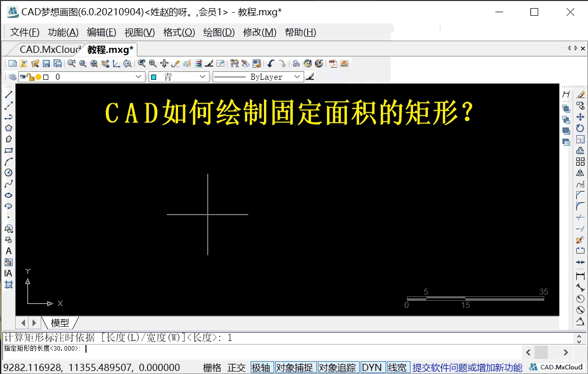The image size is (588, 374).
Task: Click next layout tab arrow
Action: coord(34,323)
